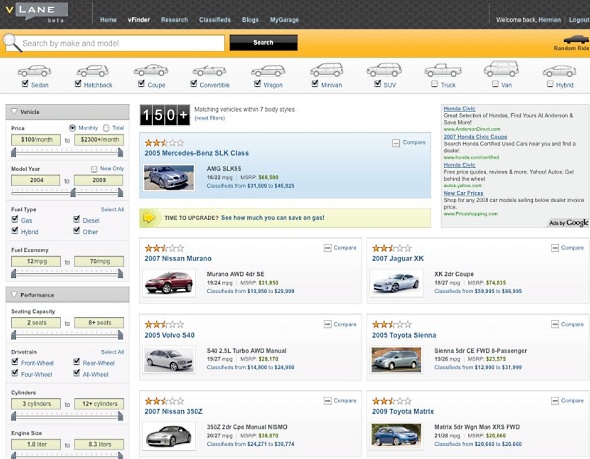590x459 pixels.
Task: Click the Fuel Economy right slider handle
Action: [120, 274]
